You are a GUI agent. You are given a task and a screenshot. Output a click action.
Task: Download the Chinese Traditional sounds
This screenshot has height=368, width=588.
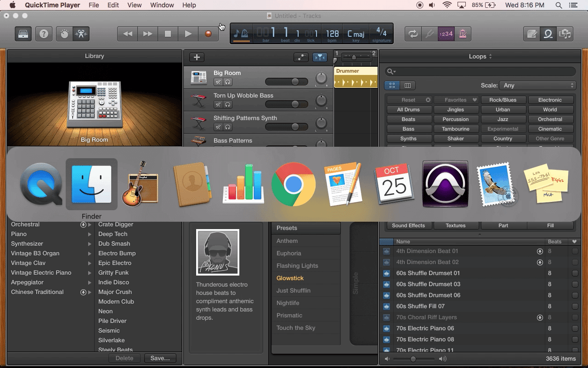(x=83, y=292)
